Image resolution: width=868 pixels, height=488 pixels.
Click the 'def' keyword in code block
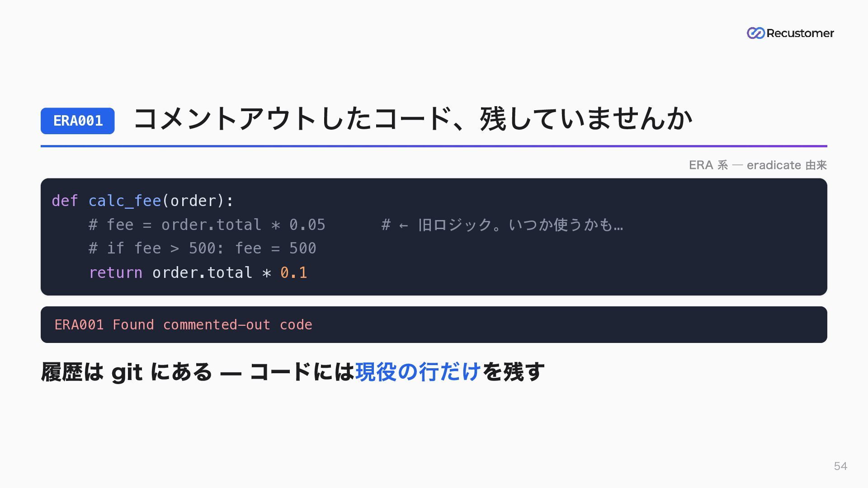point(65,201)
